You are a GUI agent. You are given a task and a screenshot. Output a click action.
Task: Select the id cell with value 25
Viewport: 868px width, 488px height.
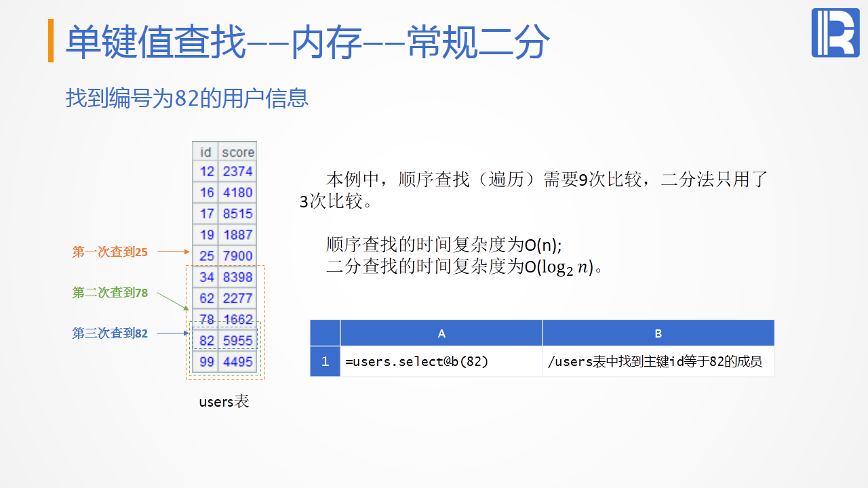point(205,256)
